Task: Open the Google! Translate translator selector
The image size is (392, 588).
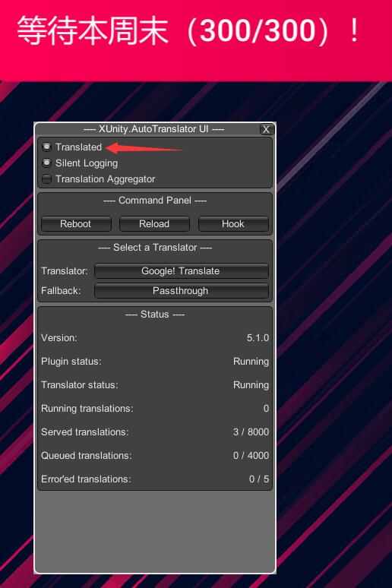Action: [181, 270]
